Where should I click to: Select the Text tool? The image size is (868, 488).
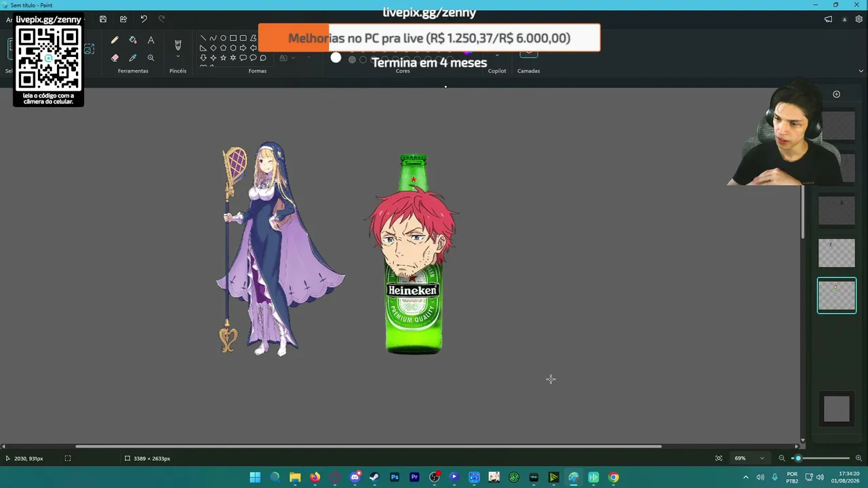pyautogui.click(x=151, y=41)
